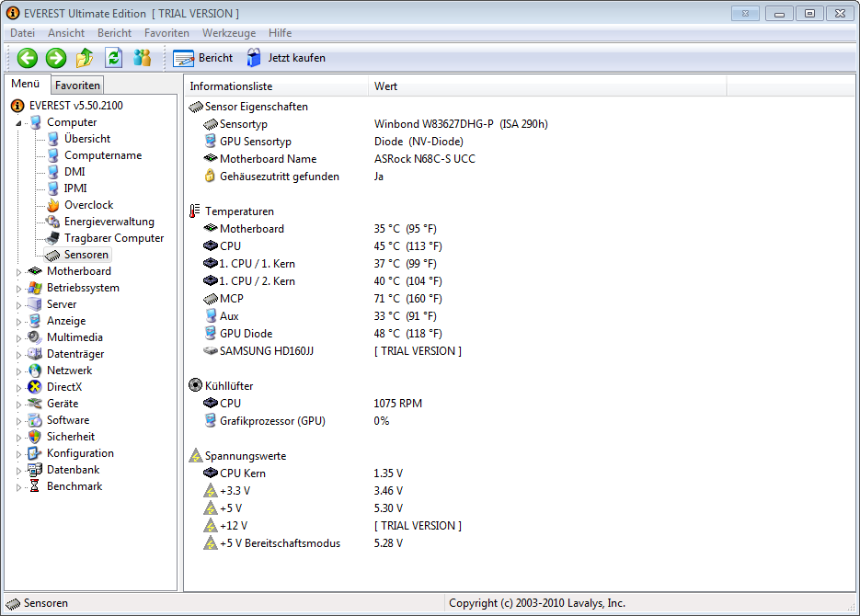This screenshot has width=860, height=616.
Task: Select the Energieverwaltung icon
Action: click(x=52, y=222)
